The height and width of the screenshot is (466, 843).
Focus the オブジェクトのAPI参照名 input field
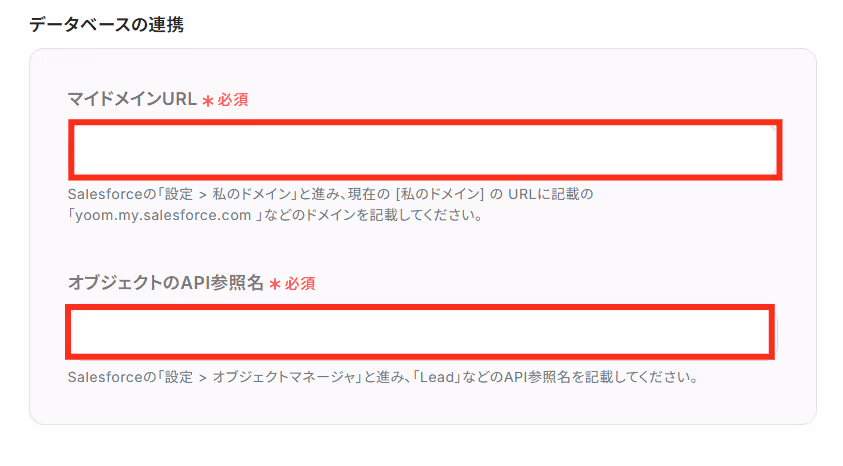click(x=420, y=332)
